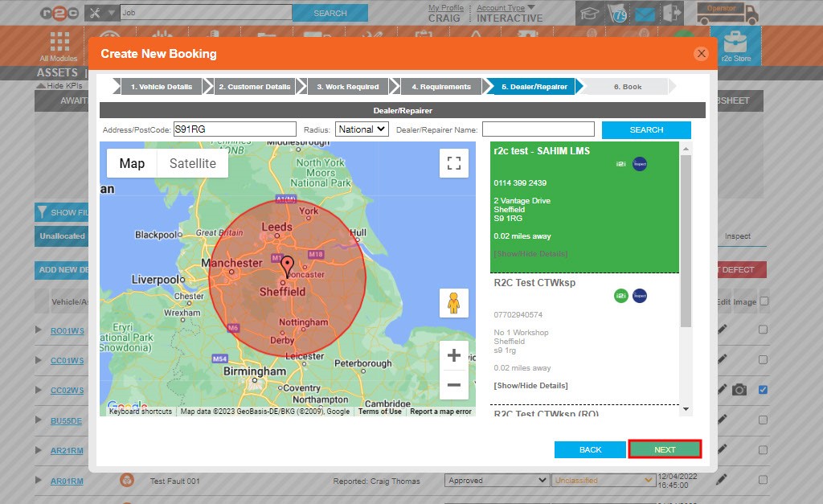Click the camera icon in the CC02WS row
This screenshot has height=504, width=823.
(x=740, y=390)
